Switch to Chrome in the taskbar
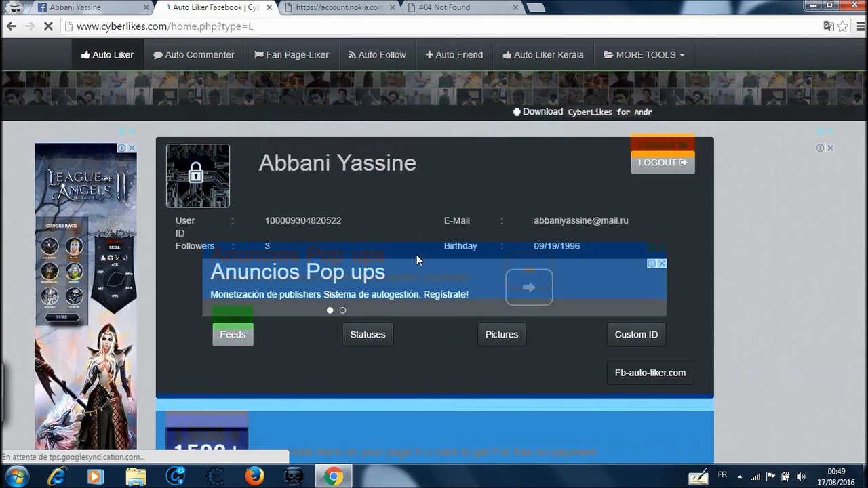This screenshot has width=868, height=488. (x=333, y=476)
